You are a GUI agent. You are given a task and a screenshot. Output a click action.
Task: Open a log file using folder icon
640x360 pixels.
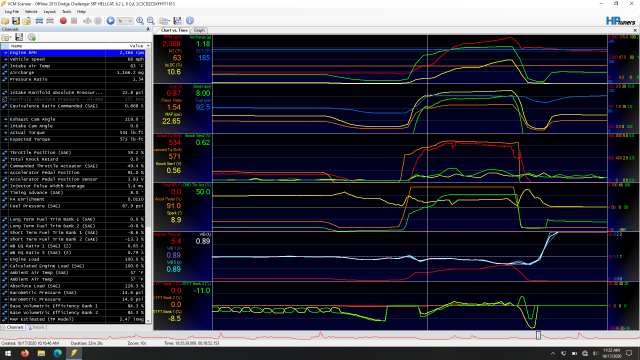pos(5,20)
